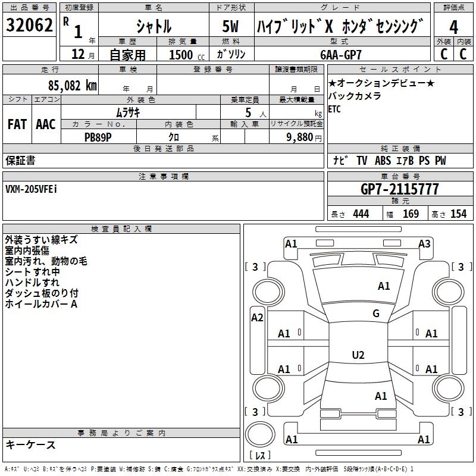This screenshot has width=476, height=476.
Task: Select the car name シャトル
Action: click(154, 27)
